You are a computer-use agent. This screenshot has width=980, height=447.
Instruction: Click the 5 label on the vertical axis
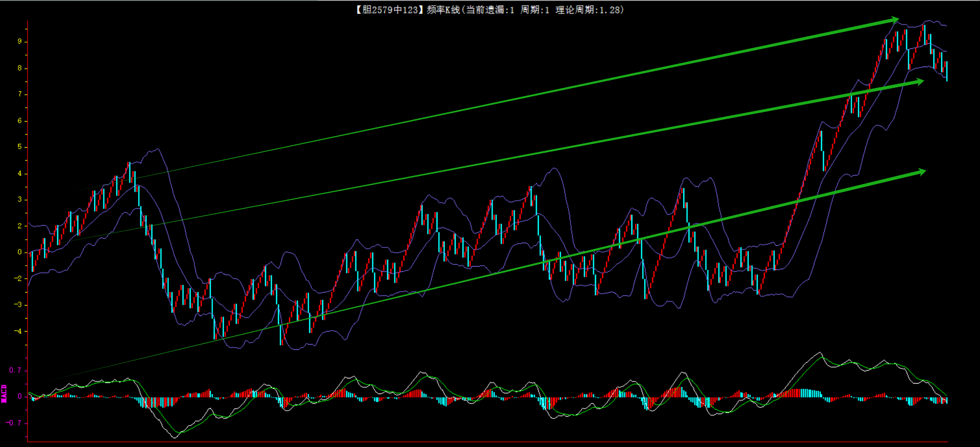[x=20, y=147]
